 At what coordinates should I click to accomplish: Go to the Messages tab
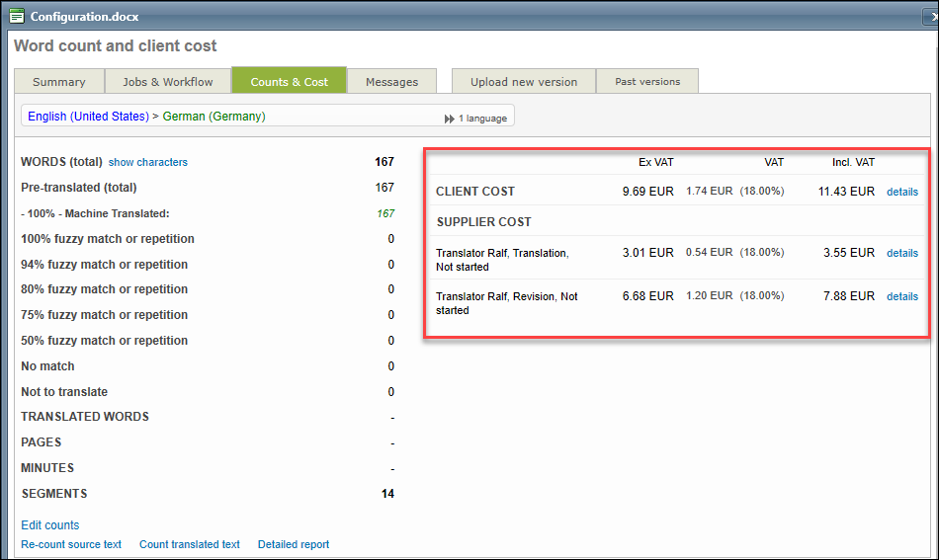pos(391,82)
